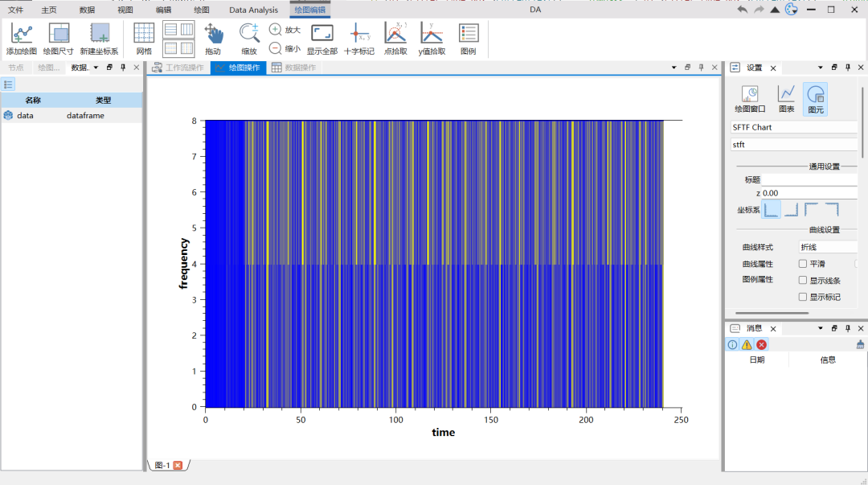Click the list view icon in data panel
The height and width of the screenshot is (485, 868).
[8, 84]
